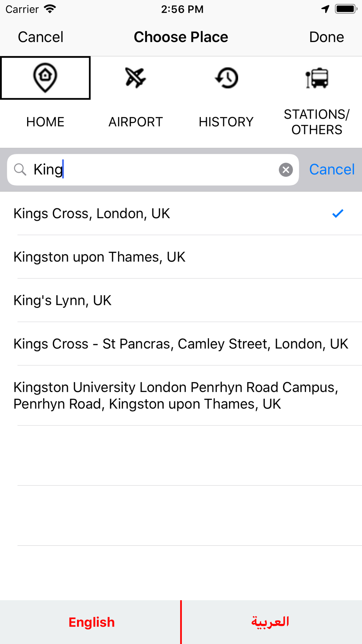The width and height of the screenshot is (362, 644).
Task: Switch language to Arabic
Action: point(270,622)
